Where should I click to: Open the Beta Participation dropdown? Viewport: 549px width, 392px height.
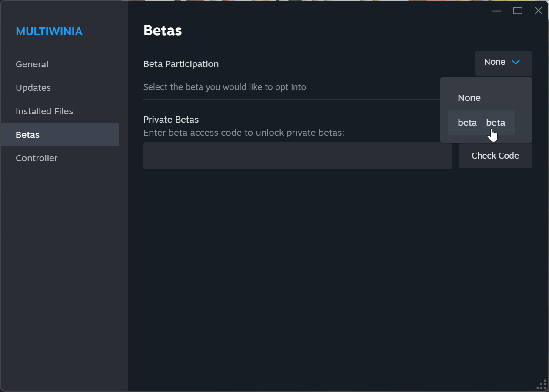(503, 63)
